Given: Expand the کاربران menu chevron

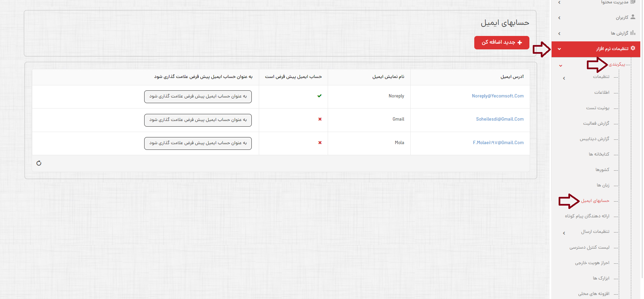Looking at the screenshot, I should (x=559, y=18).
